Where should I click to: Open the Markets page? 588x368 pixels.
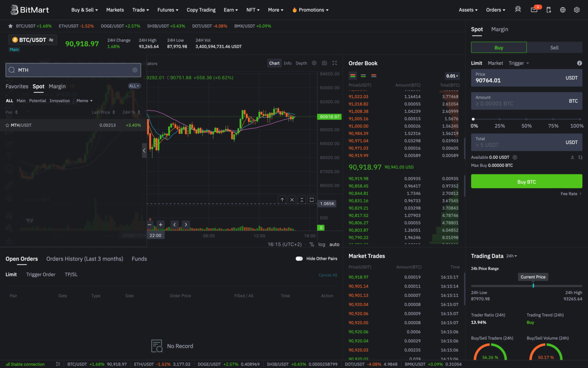point(115,10)
